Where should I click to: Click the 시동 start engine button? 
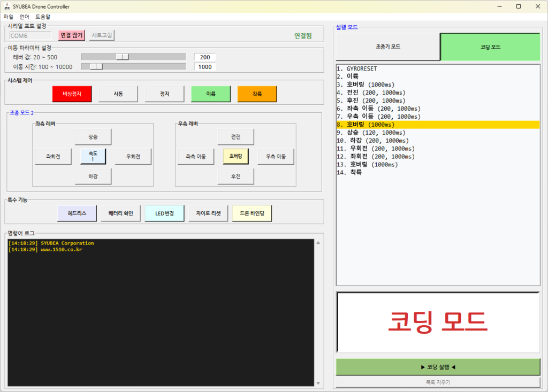(x=118, y=94)
